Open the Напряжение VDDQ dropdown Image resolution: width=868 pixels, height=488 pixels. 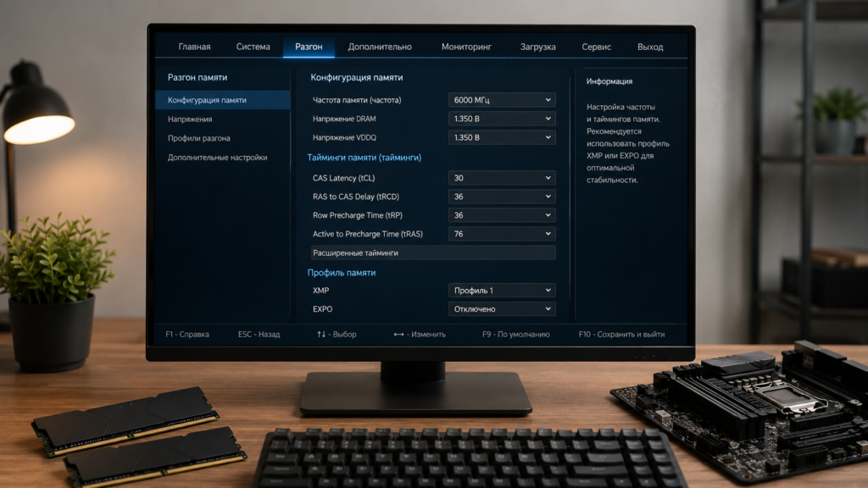pyautogui.click(x=502, y=138)
